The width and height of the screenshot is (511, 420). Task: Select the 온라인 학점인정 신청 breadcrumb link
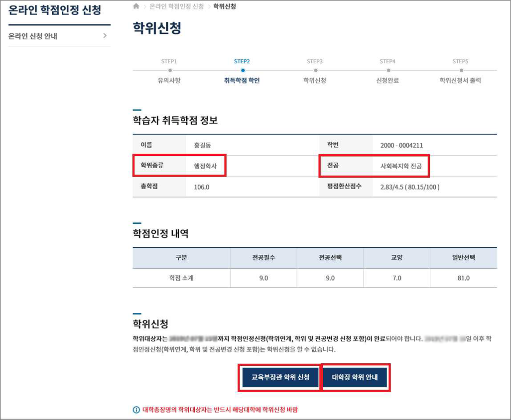click(177, 6)
